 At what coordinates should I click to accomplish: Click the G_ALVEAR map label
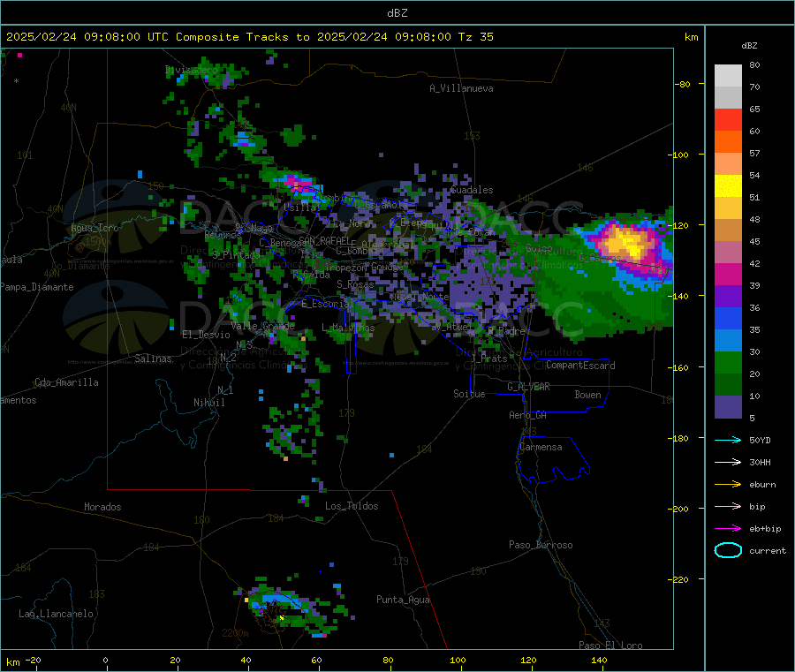(x=528, y=387)
